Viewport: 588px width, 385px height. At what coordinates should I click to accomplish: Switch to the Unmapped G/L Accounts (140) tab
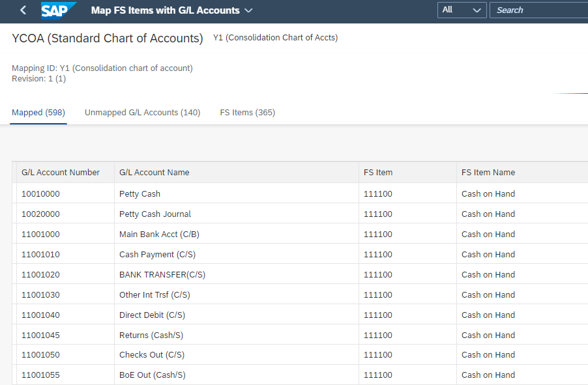pyautogui.click(x=142, y=112)
